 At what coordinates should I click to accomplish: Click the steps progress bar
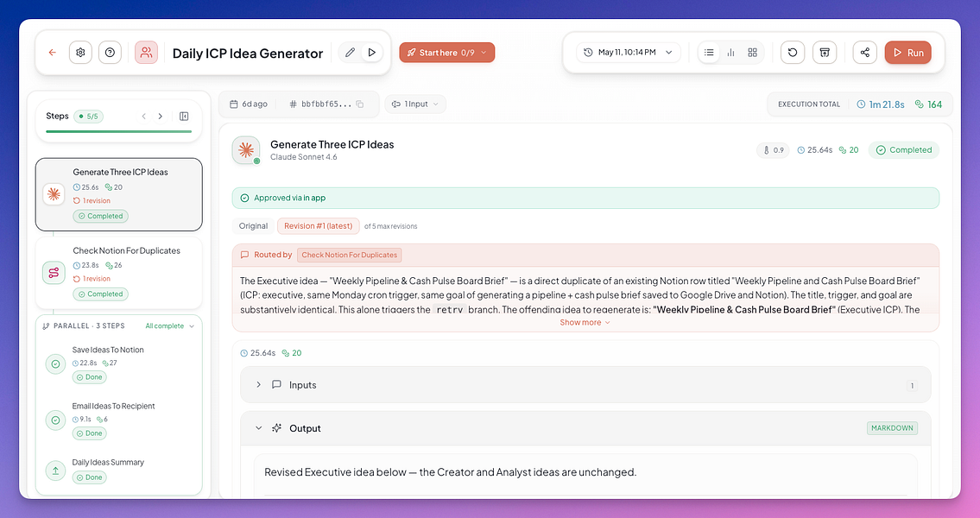coord(119,131)
